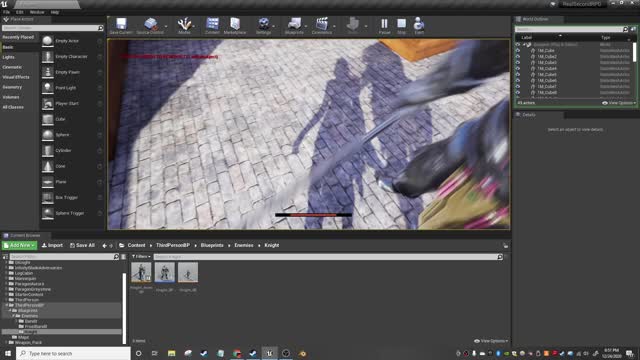The height and width of the screenshot is (360, 640).
Task: Open the Blueprints dropdown arrow
Action: coord(306,27)
